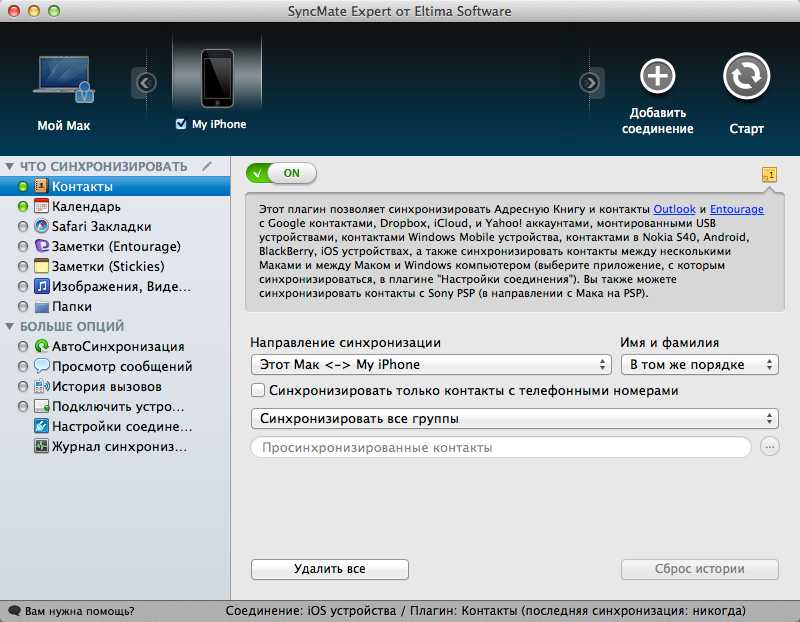This screenshot has width=800, height=622.
Task: Enable the Safari Закладки plugin indicator
Action: [22, 226]
